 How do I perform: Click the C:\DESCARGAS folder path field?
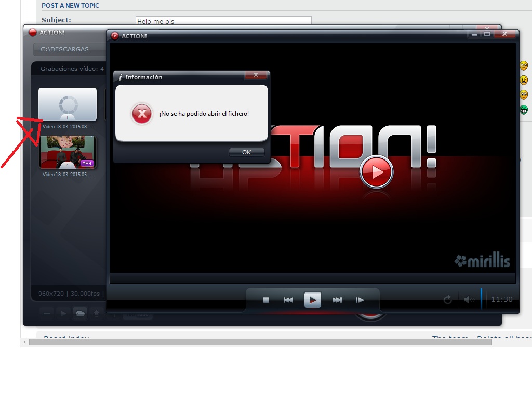click(x=70, y=49)
